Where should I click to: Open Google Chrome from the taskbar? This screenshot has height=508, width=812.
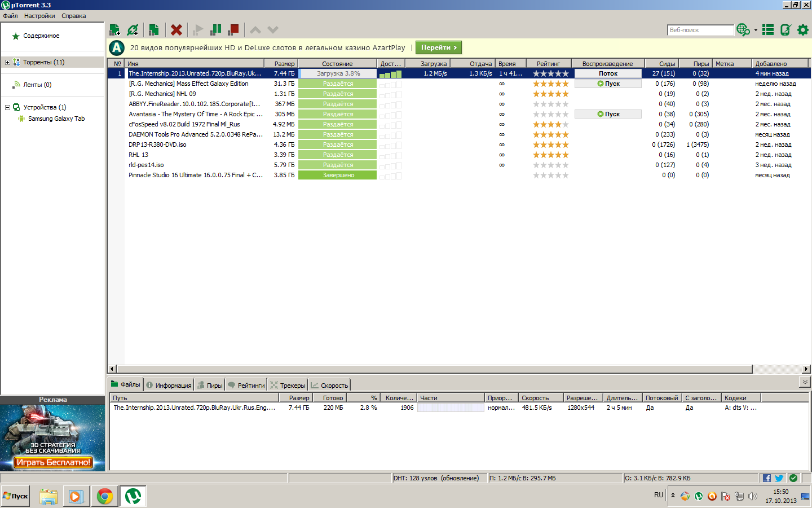(x=104, y=496)
